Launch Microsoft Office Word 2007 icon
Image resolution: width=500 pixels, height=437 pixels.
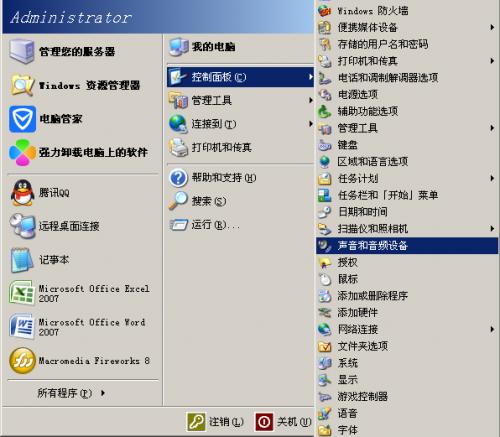[22, 327]
